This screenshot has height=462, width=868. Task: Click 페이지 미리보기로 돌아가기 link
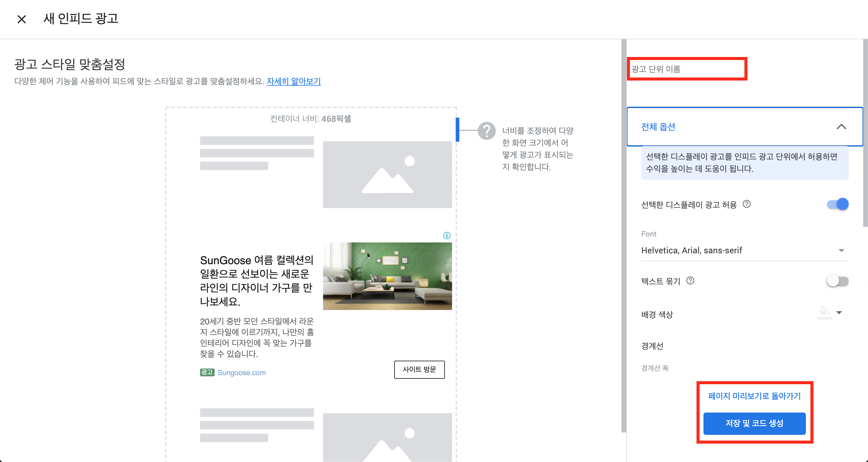754,396
